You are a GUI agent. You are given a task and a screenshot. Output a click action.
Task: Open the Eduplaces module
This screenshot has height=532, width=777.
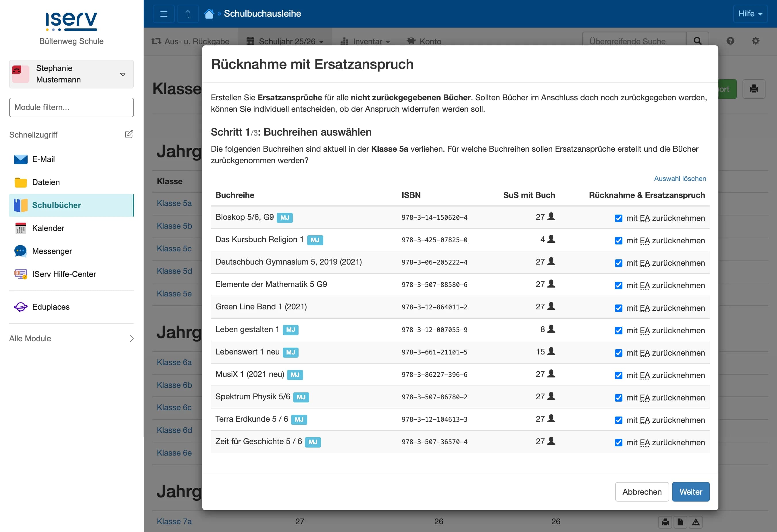coord(51,307)
